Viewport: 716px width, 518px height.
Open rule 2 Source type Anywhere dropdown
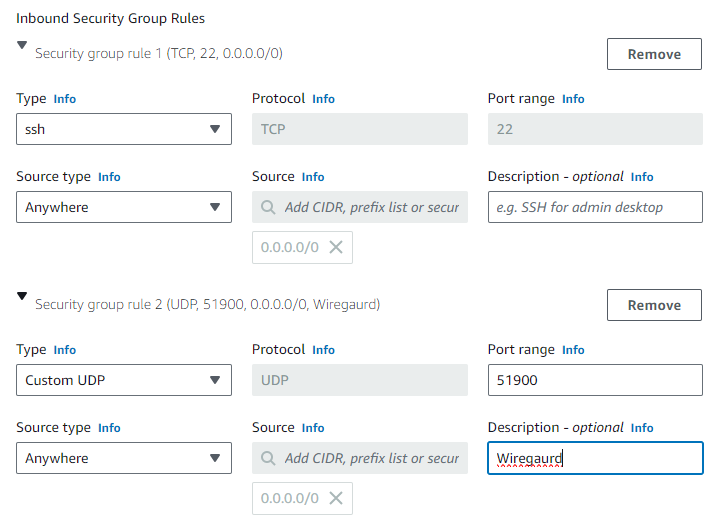(x=124, y=458)
